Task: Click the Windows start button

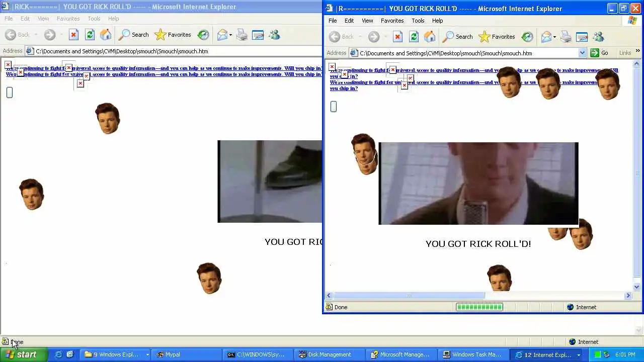Action: [x=24, y=354]
